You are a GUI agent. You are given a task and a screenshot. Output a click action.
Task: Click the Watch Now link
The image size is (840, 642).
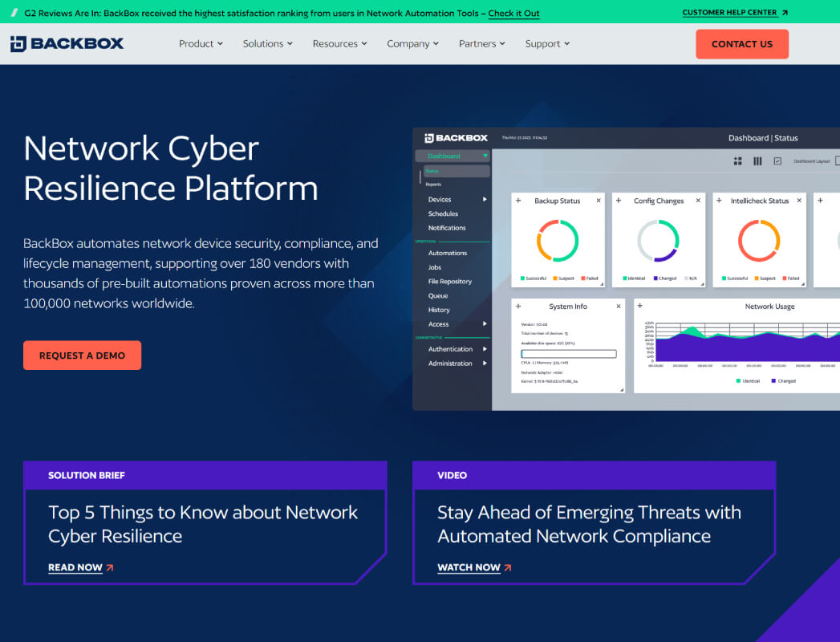coord(469,567)
